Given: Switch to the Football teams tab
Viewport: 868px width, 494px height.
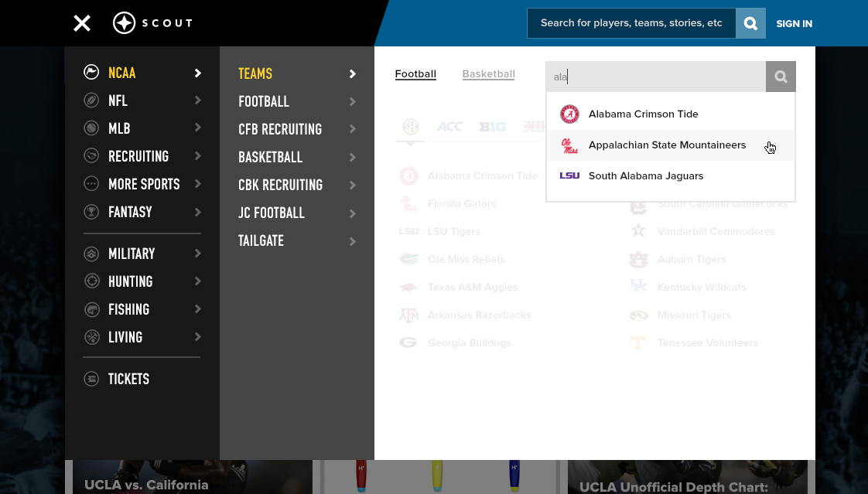Looking at the screenshot, I should coord(415,74).
